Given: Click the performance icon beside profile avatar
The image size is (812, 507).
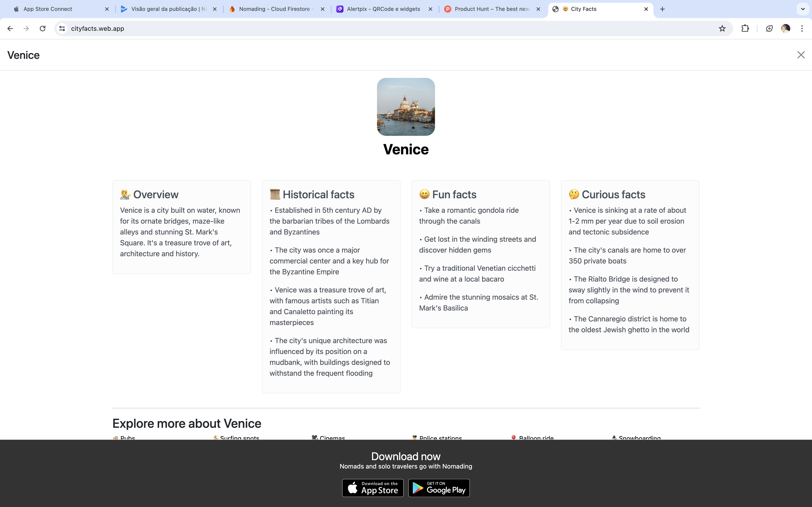Looking at the screenshot, I should pos(769,29).
